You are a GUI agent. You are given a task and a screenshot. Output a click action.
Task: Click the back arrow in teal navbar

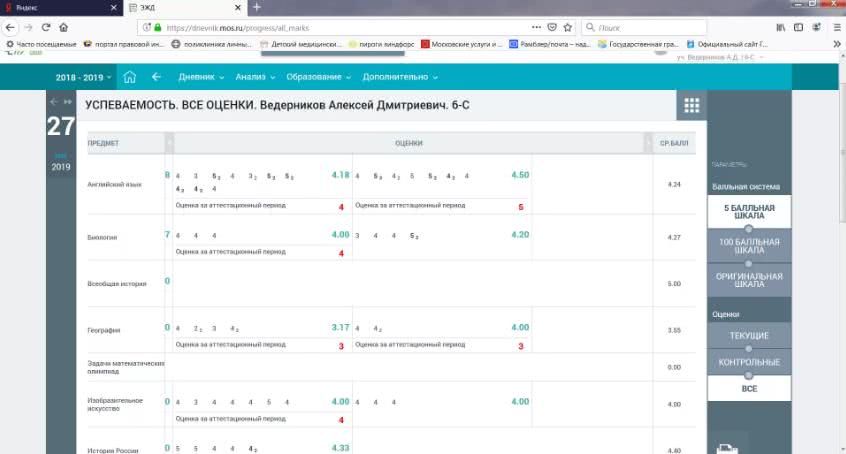pos(156,77)
